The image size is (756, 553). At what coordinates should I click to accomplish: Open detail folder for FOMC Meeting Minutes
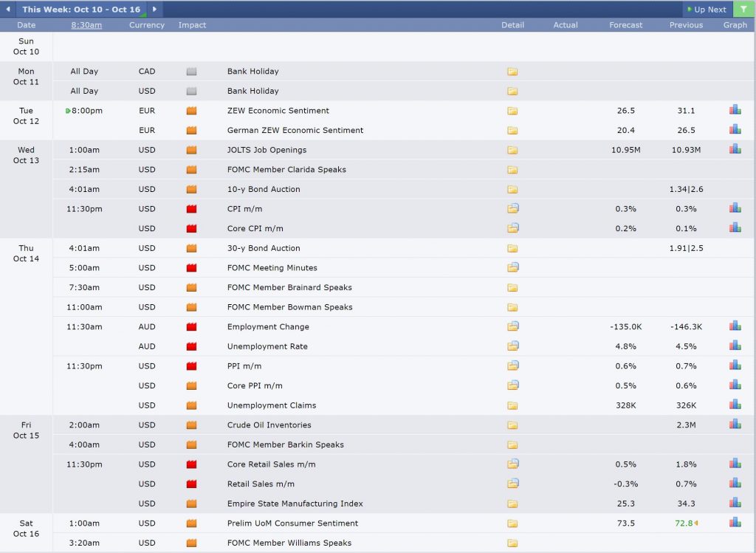tap(513, 267)
